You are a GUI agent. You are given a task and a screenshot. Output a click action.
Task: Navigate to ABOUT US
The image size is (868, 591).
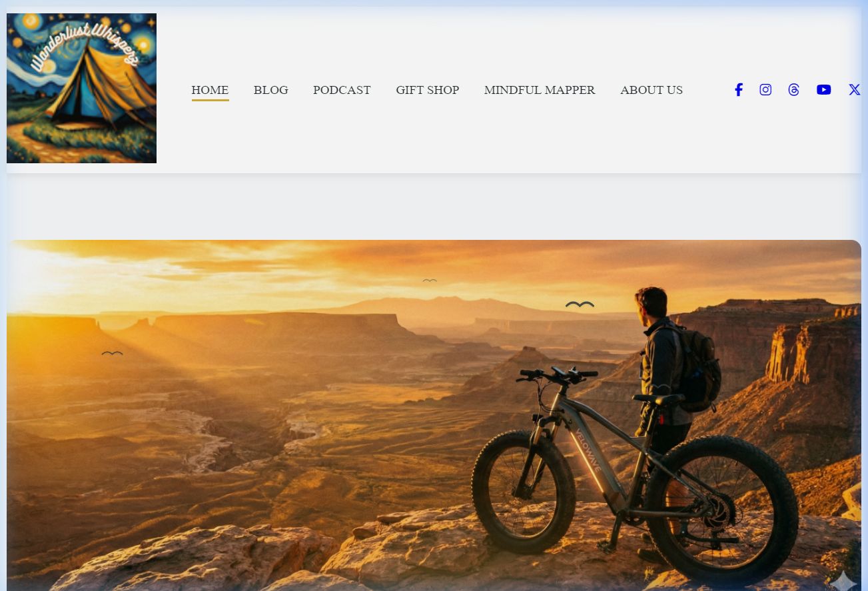[651, 90]
